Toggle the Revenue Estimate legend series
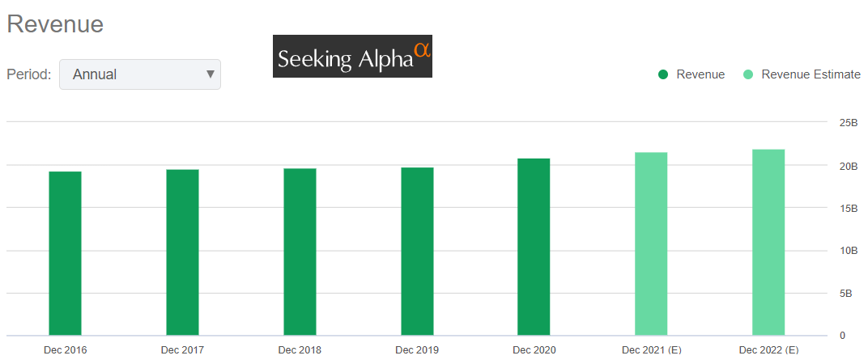This screenshot has width=868, height=364. 811,74
